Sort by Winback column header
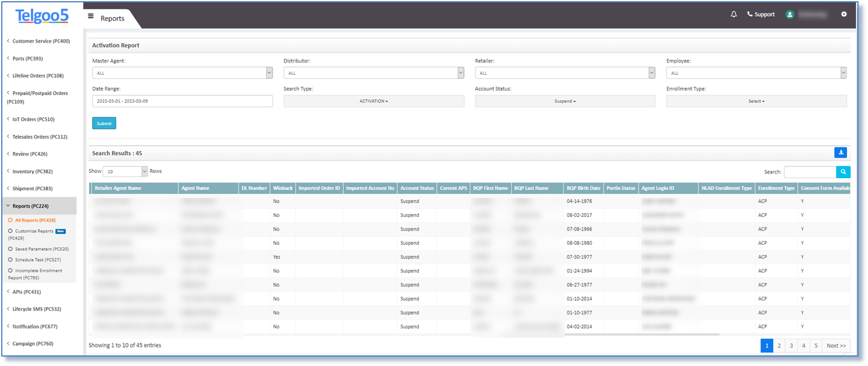 click(x=283, y=188)
